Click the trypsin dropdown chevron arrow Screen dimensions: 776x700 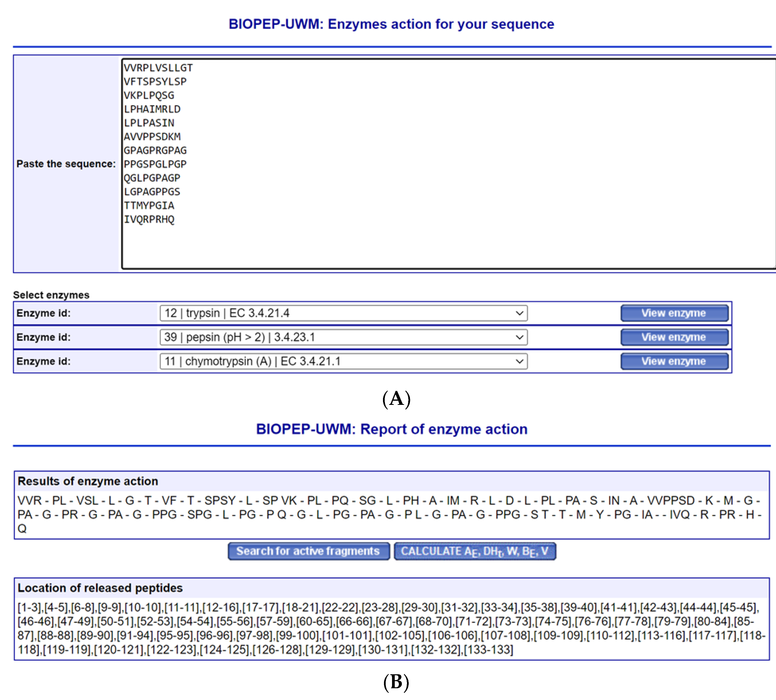point(519,313)
